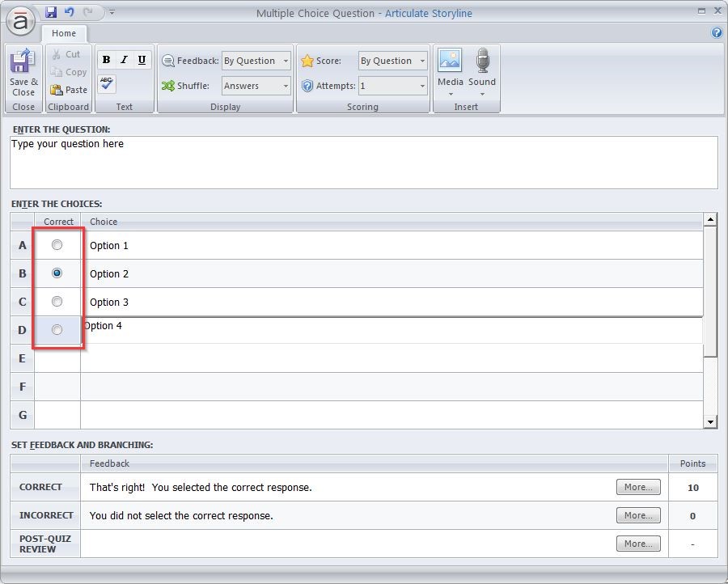
Task: Switch to the Home ribbon tab
Action: [x=64, y=33]
